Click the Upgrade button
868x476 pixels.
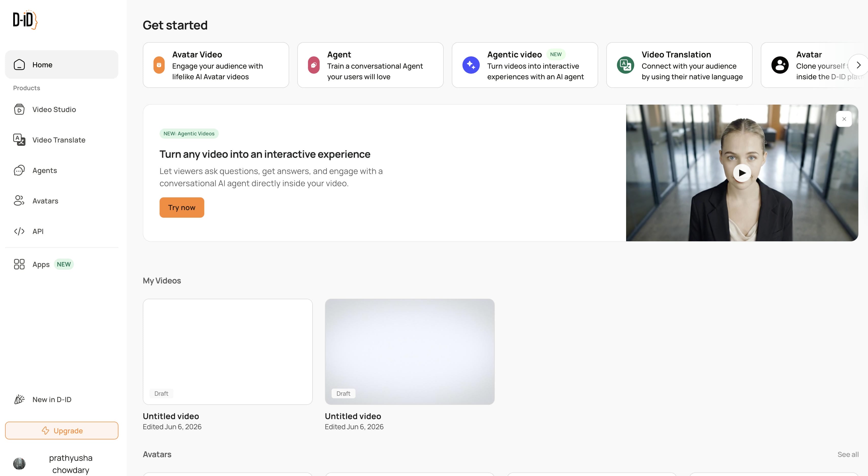point(62,431)
